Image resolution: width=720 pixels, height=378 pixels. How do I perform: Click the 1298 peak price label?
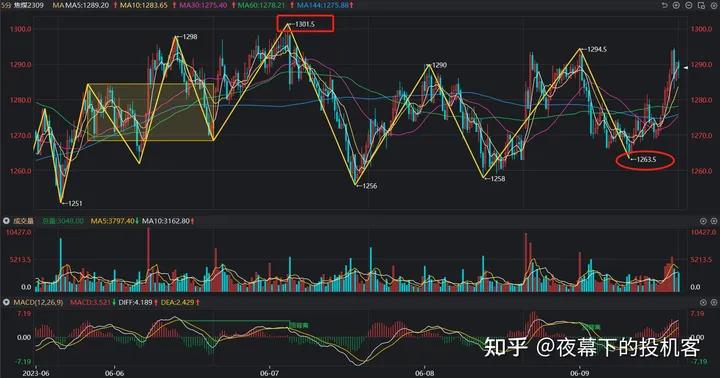click(190, 37)
